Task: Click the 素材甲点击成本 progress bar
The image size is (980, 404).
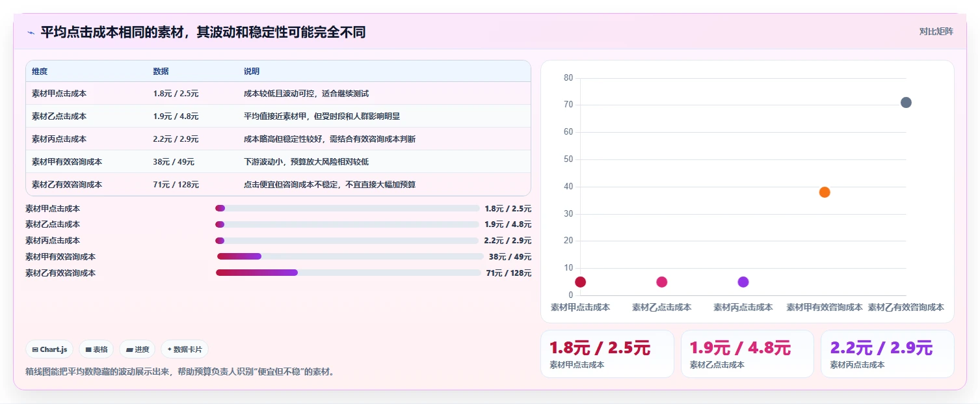Action: [347, 208]
